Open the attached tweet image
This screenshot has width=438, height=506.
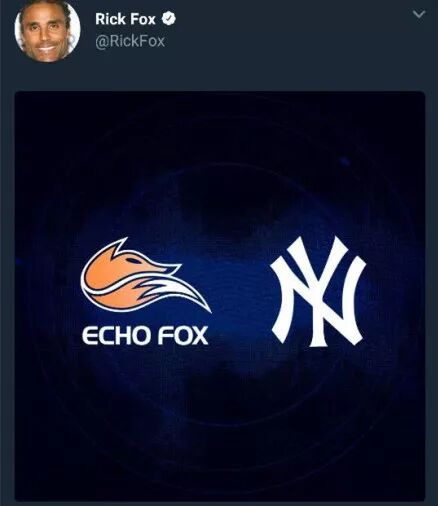220,296
